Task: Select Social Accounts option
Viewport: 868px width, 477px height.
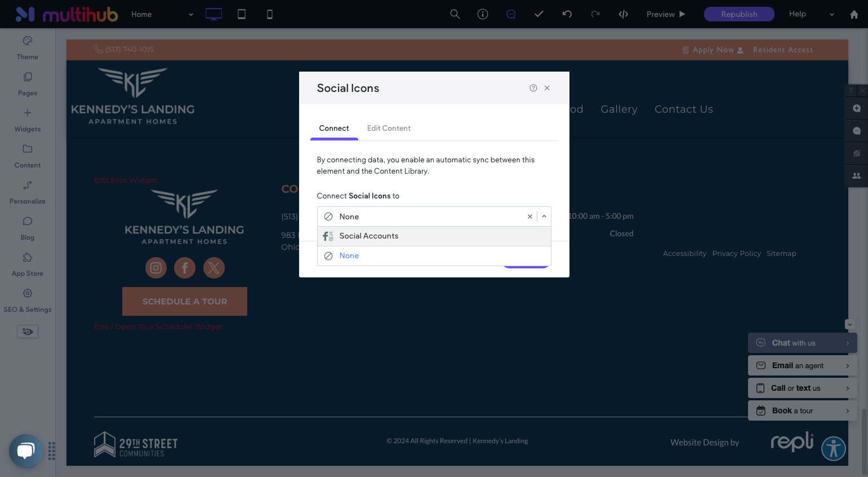Action: tap(434, 236)
